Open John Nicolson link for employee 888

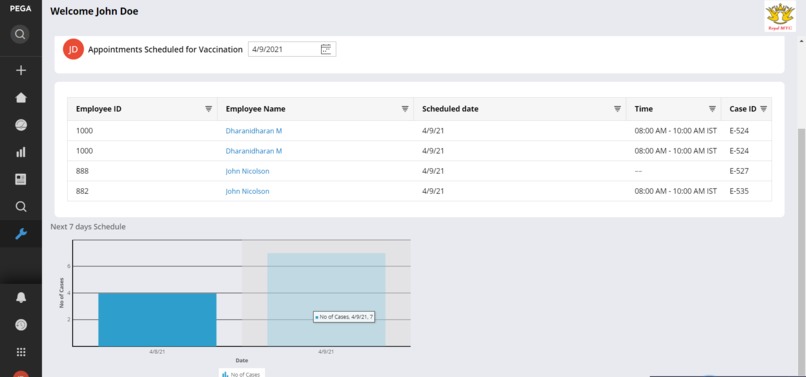[247, 171]
